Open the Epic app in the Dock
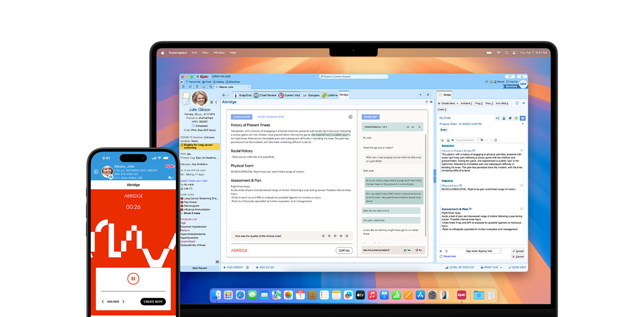Image resolution: width=644 pixels, height=317 pixels. pyautogui.click(x=462, y=295)
